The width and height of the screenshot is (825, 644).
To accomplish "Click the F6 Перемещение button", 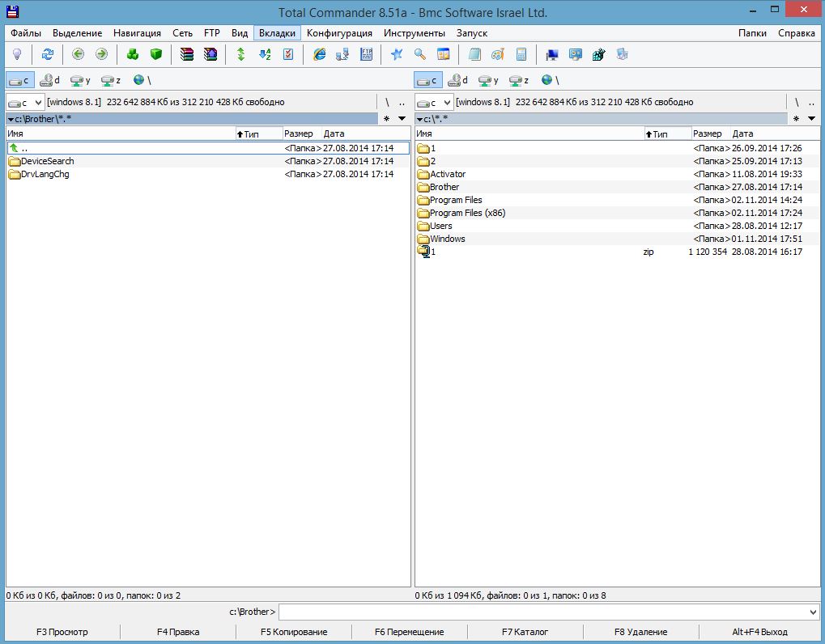I will click(x=410, y=632).
